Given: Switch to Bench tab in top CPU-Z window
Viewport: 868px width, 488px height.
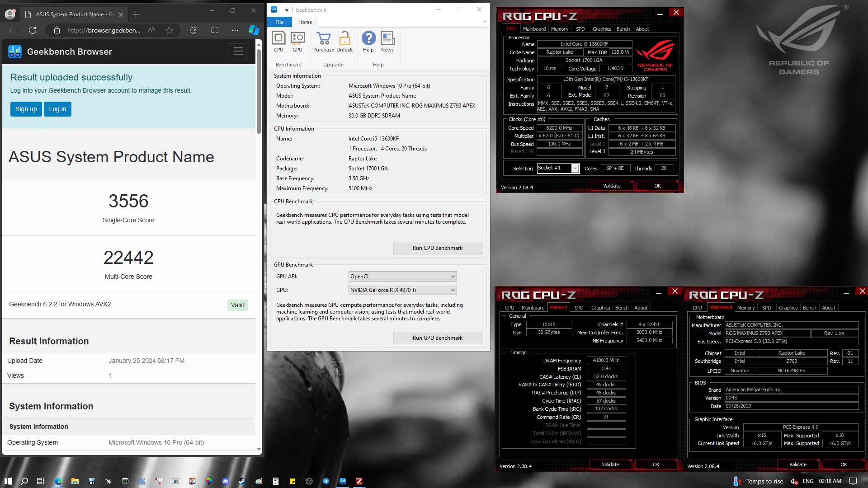Looking at the screenshot, I should click(623, 29).
